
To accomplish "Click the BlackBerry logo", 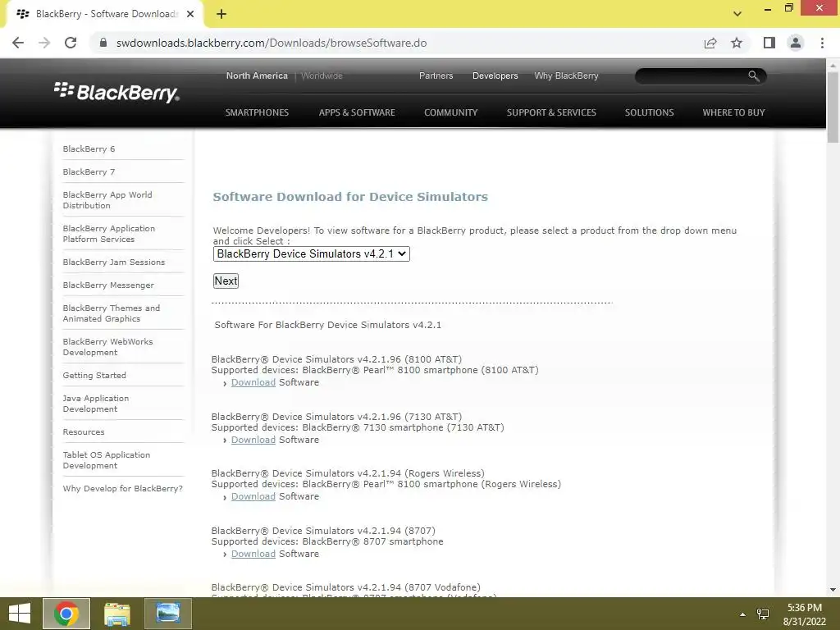I will pos(116,92).
